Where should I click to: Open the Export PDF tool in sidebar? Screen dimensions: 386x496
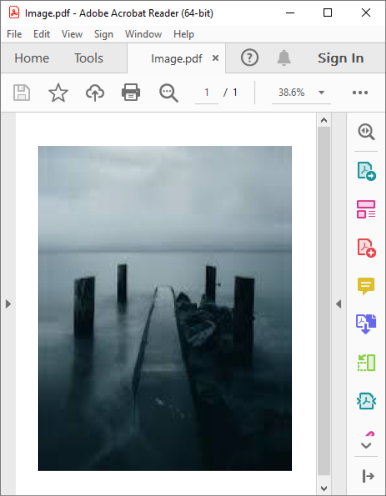(366, 171)
